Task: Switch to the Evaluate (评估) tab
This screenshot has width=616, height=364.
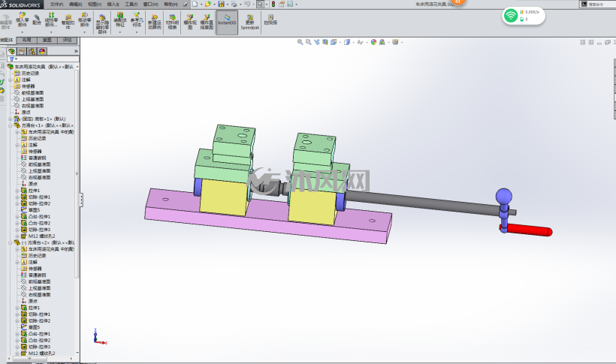Action: pos(67,40)
